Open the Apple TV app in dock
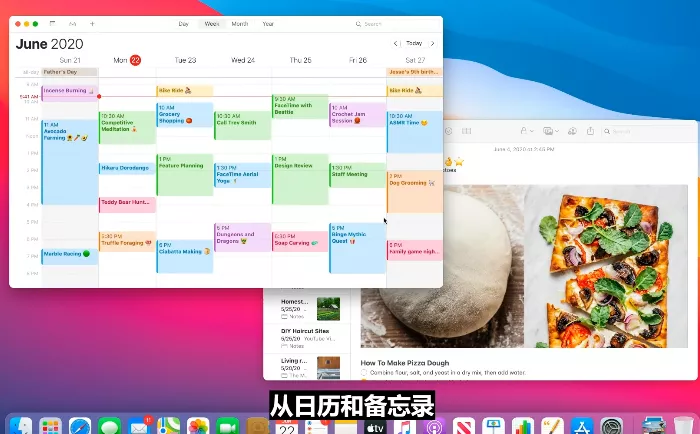Screen dimensions: 700x434 [x=374, y=426]
